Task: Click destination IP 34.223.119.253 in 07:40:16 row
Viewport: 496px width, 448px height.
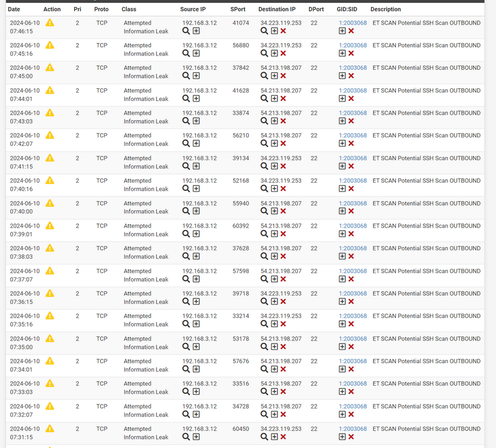Action: tap(281, 180)
